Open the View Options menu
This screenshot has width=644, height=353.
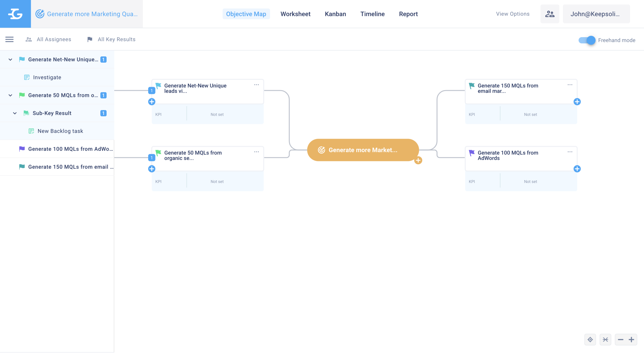(x=513, y=14)
